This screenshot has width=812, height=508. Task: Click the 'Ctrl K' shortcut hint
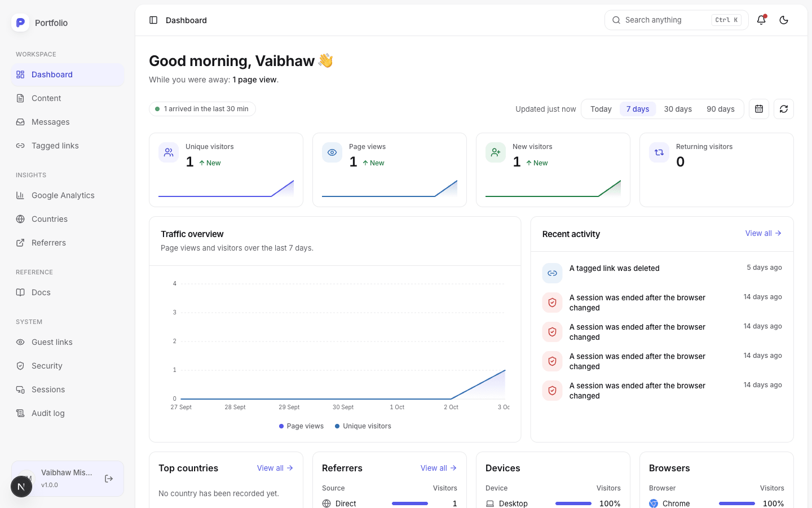tap(726, 20)
